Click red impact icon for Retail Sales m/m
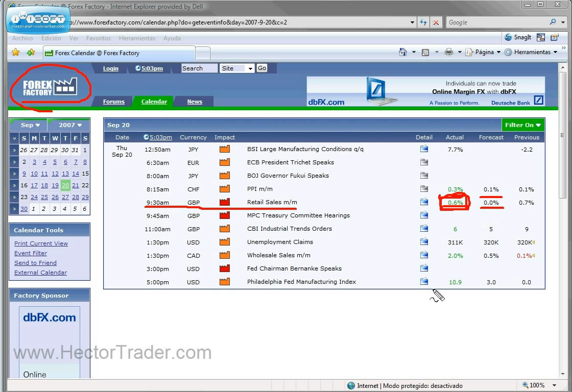572x392 pixels. point(225,202)
